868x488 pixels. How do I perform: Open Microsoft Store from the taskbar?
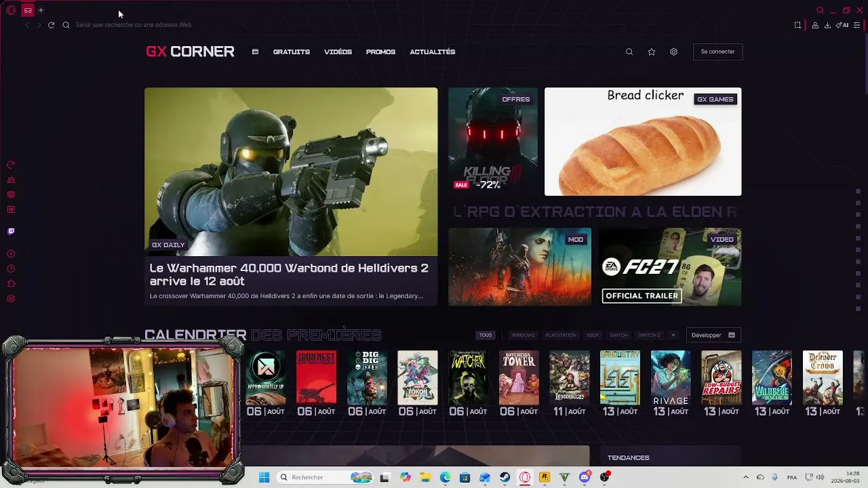[x=465, y=477]
